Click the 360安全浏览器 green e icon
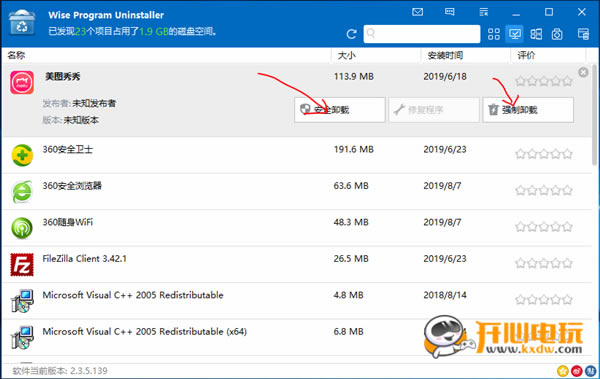This screenshot has width=600, height=379. tap(22, 191)
